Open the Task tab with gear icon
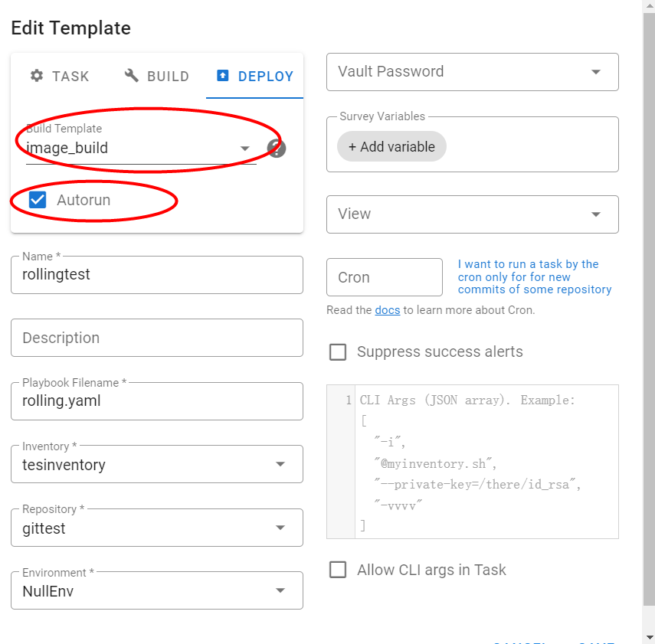655x644 pixels. (60, 77)
